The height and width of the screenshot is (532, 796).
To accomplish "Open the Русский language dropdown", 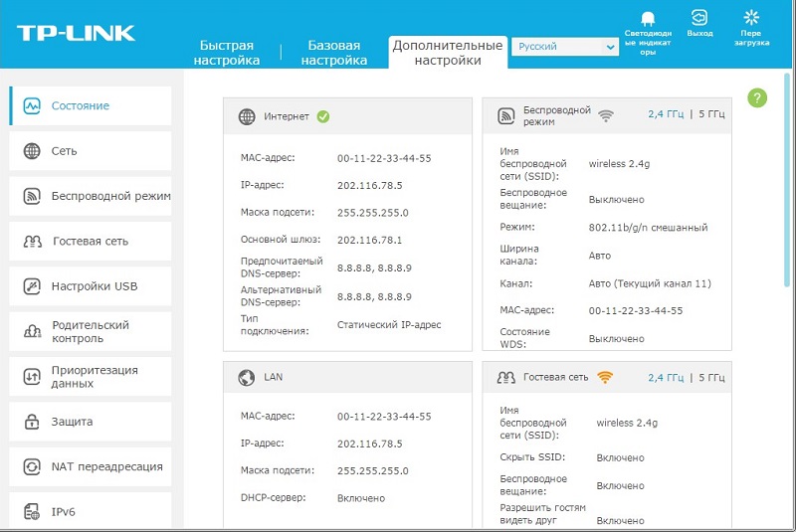I will click(x=564, y=47).
